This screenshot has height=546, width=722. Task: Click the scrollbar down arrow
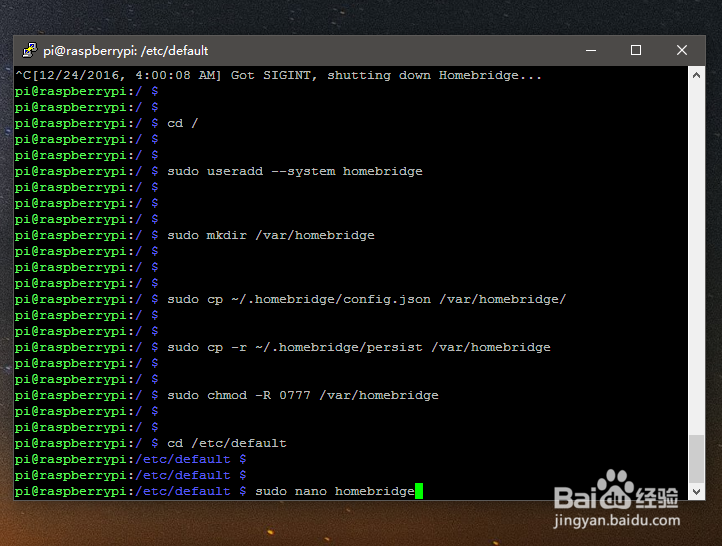(696, 491)
